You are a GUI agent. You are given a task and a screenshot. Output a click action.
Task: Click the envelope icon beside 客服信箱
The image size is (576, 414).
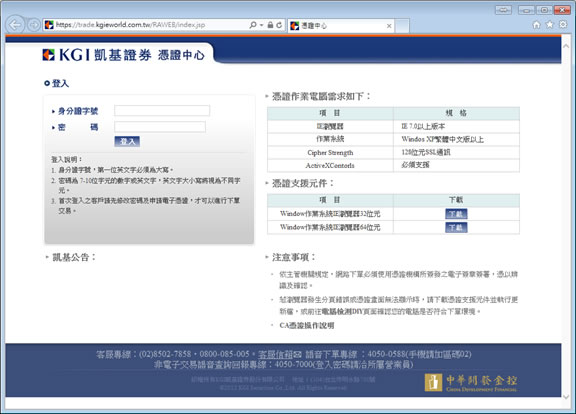[298, 355]
